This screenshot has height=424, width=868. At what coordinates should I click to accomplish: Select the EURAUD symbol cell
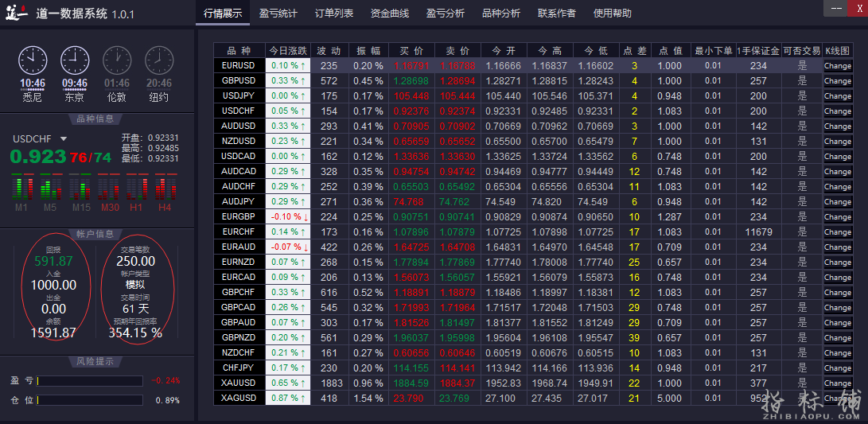(239, 247)
